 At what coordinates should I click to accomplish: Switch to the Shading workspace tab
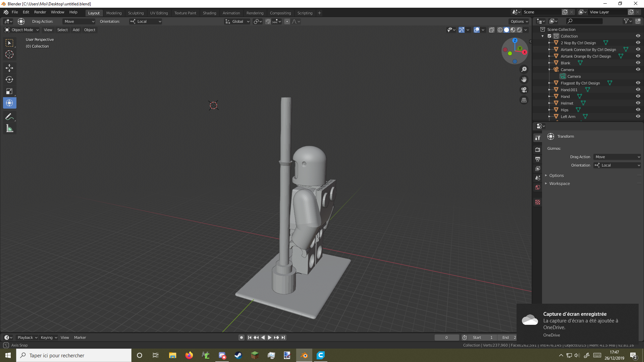point(209,13)
